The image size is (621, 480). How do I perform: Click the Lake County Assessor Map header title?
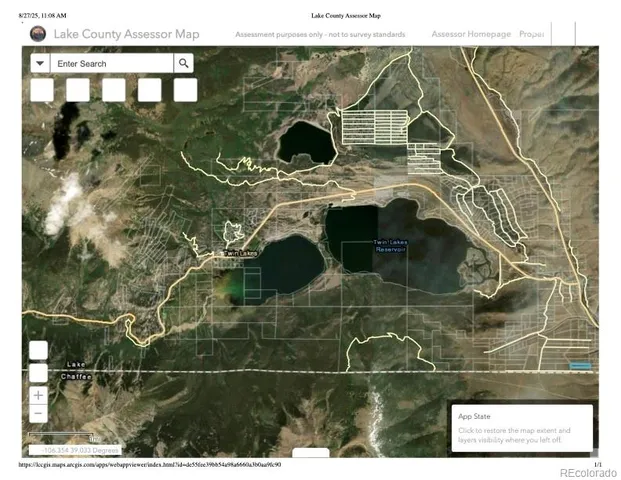tap(126, 34)
